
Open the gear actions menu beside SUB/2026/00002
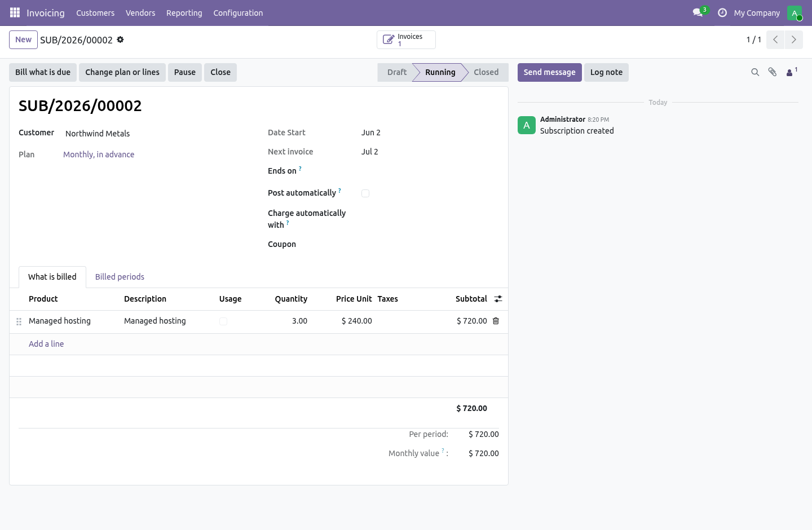(x=120, y=39)
